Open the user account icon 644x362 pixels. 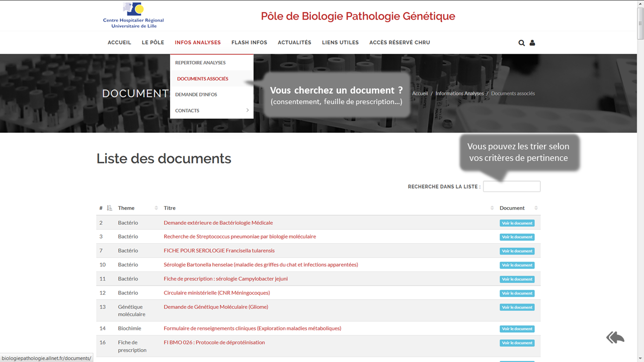point(532,43)
